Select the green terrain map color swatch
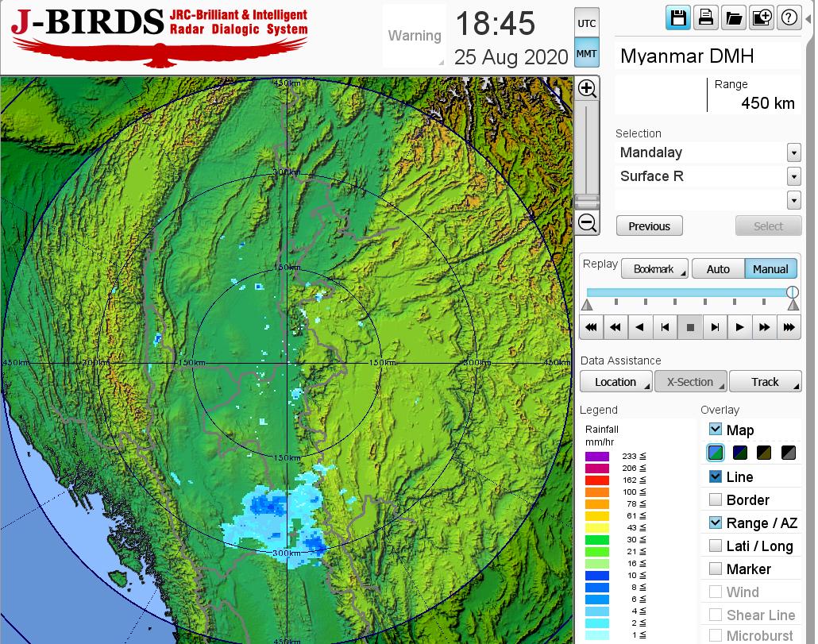Screen dimensions: 818x644 point(716,453)
